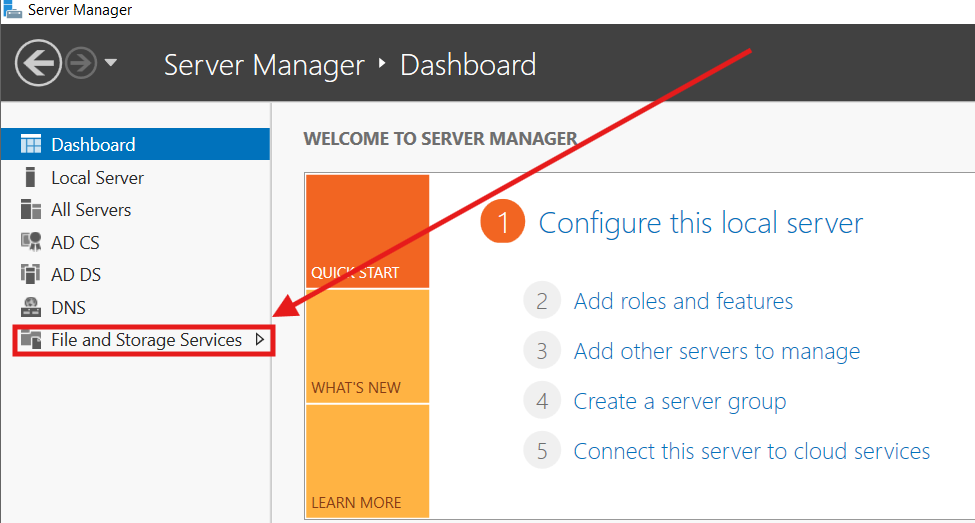Click the AD CS certificate icon
975x523 pixels.
(x=30, y=242)
